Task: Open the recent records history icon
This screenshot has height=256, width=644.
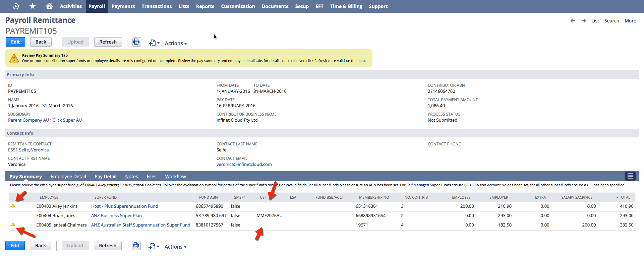Action: tap(16, 6)
